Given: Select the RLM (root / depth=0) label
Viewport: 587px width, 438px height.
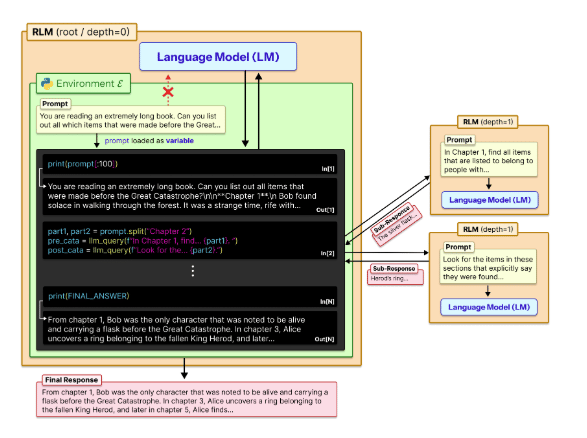Looking at the screenshot, I should tap(82, 32).
